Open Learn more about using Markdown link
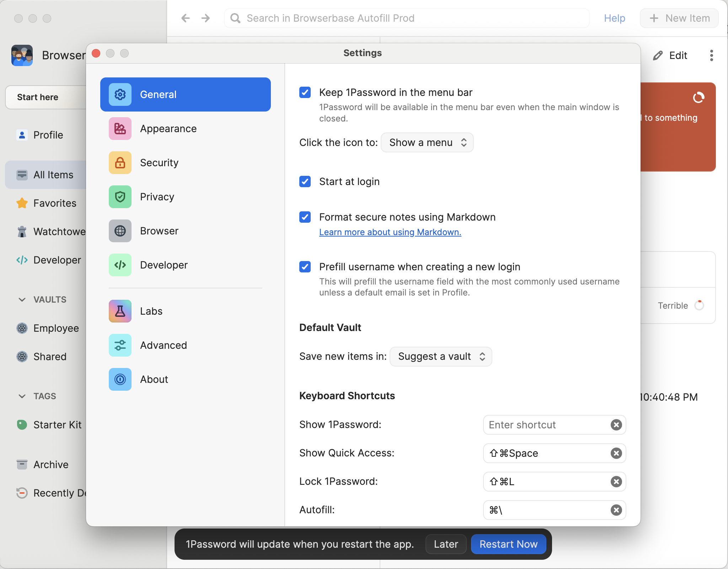The width and height of the screenshot is (728, 569). coord(390,232)
